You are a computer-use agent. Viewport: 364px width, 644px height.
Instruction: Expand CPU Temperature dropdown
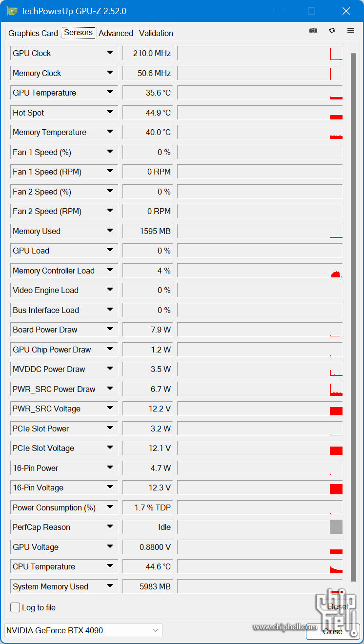tap(110, 566)
